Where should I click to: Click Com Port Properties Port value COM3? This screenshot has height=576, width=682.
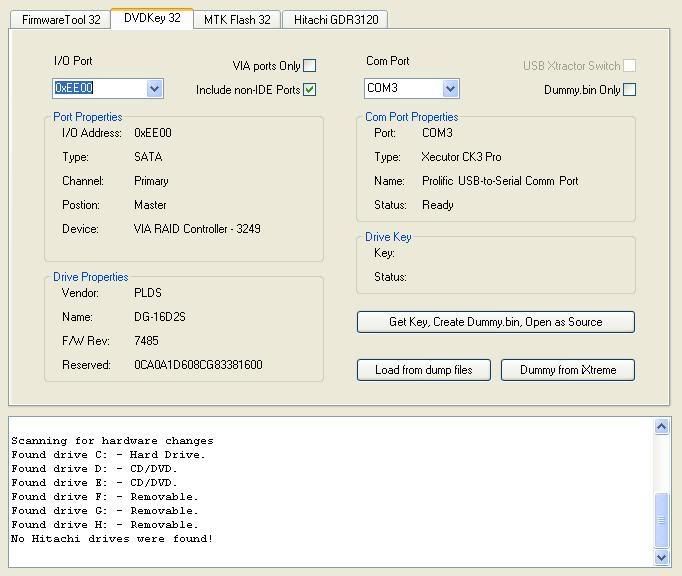click(437, 133)
